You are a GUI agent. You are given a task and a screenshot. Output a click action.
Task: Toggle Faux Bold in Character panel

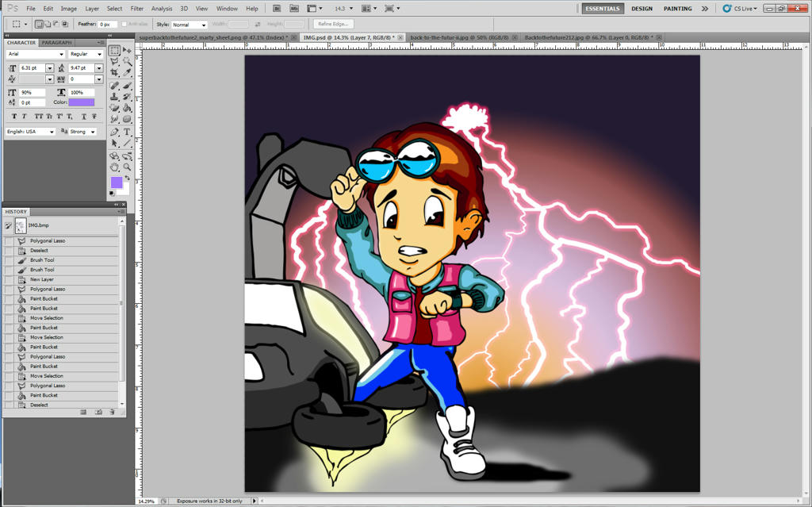click(13, 117)
